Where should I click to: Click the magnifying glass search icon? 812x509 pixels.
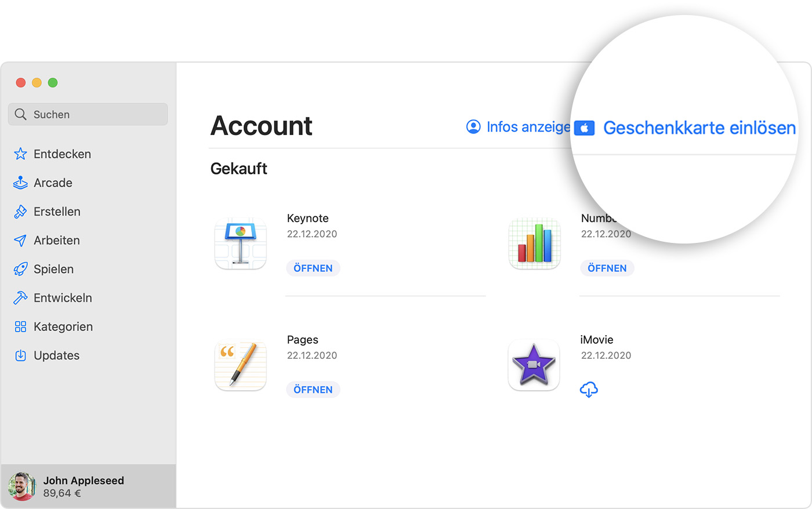point(21,114)
